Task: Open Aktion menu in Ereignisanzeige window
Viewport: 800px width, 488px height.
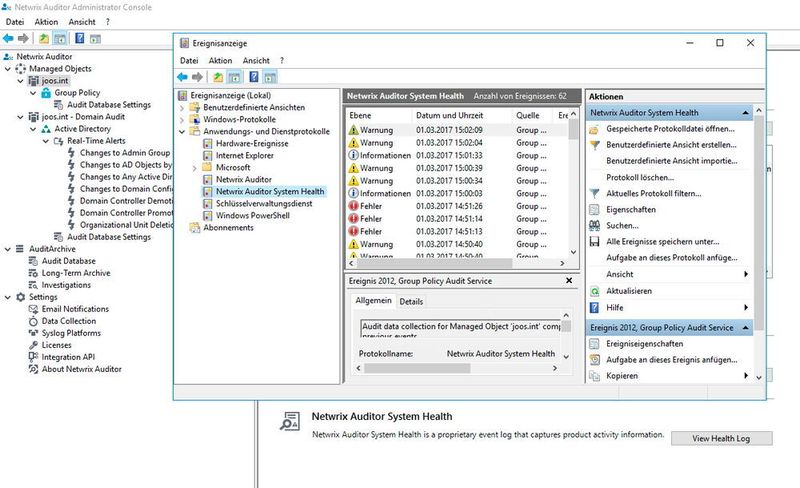Action: click(220, 60)
